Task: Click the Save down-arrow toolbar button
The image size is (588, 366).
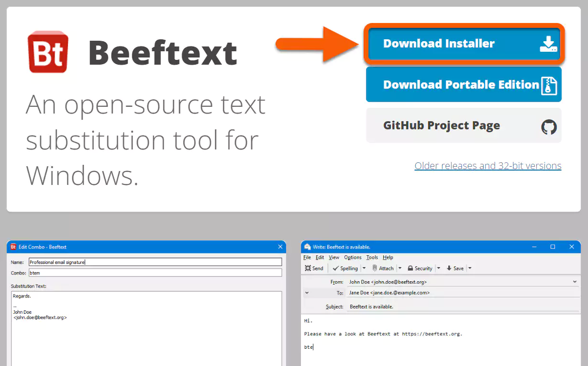Action: coord(455,268)
